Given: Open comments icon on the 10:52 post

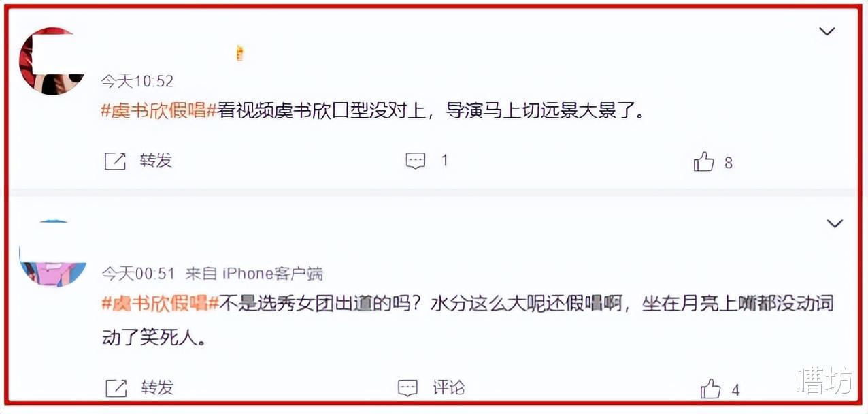Looking at the screenshot, I should 415,161.
